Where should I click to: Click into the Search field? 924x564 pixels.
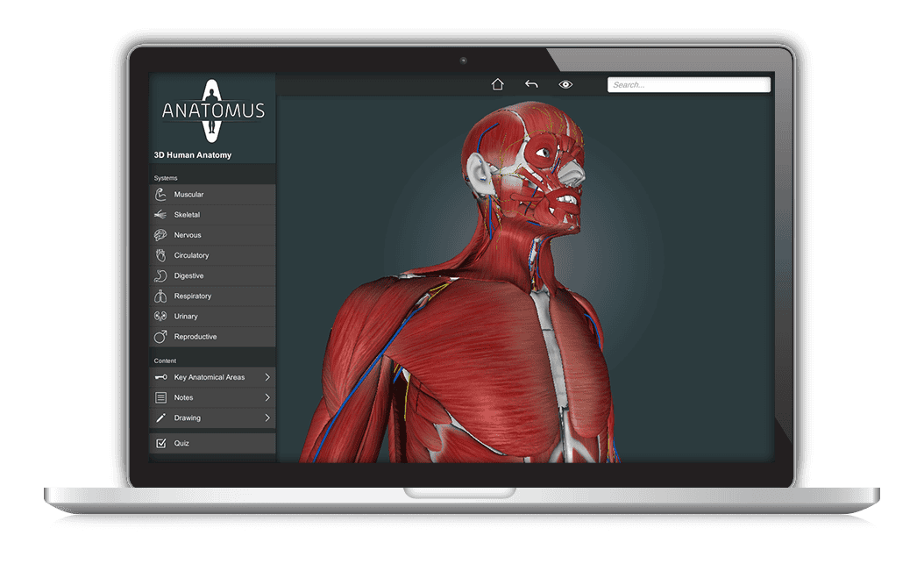[689, 85]
